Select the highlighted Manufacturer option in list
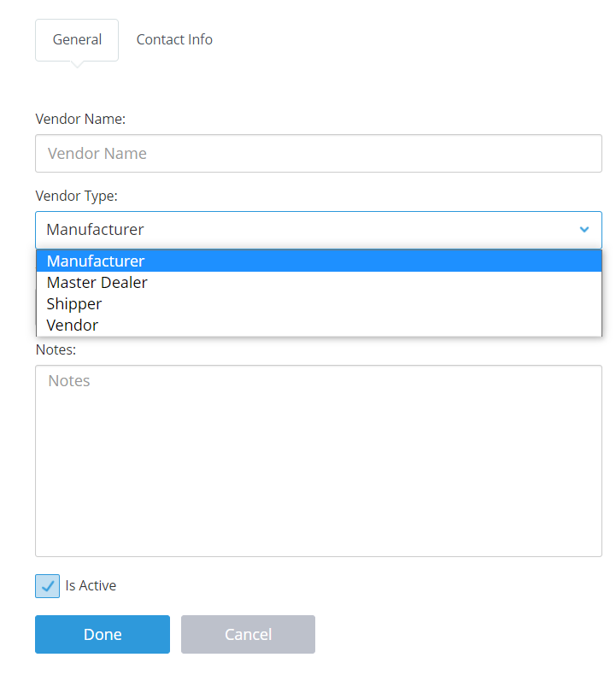 click(319, 261)
